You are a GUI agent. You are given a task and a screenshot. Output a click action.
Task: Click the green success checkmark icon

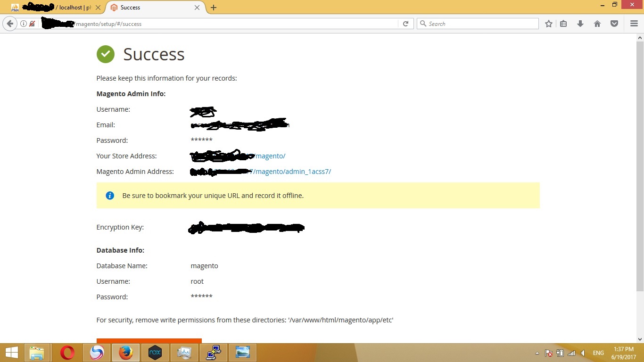(106, 54)
